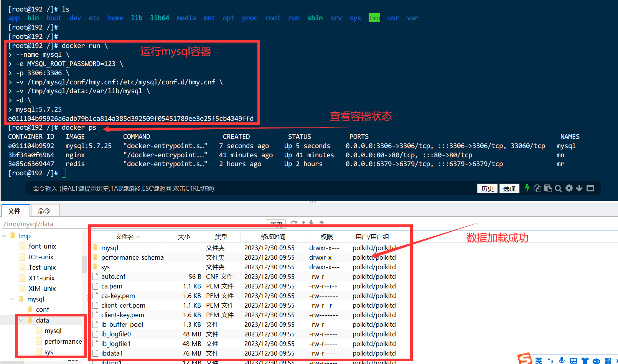Select ca-key.pem file row

pyautogui.click(x=244, y=296)
